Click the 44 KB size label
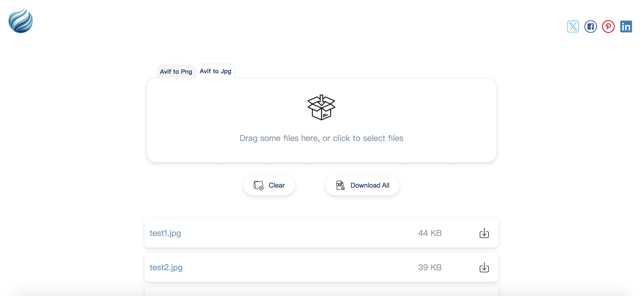644x296 pixels. pos(430,233)
